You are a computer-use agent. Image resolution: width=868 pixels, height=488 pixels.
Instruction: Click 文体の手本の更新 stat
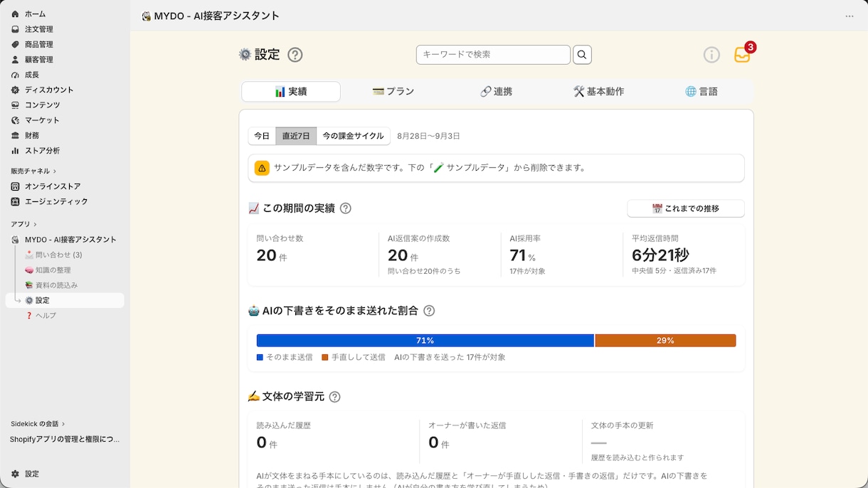pos(663,442)
